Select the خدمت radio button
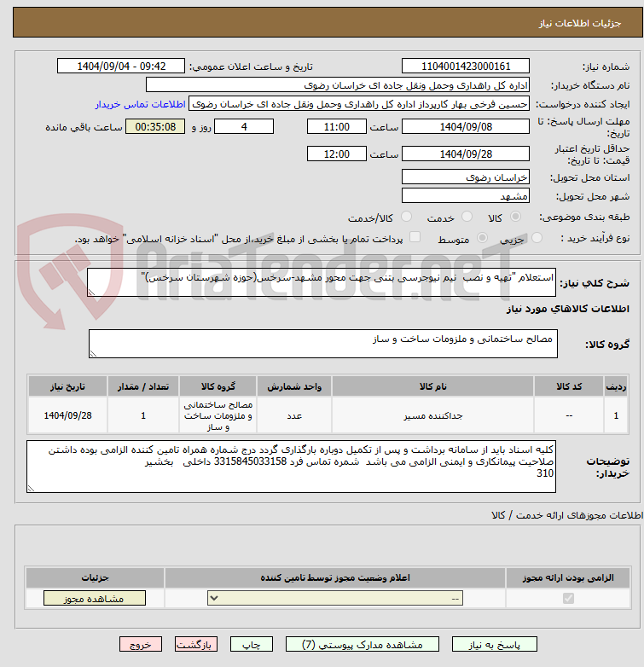The height and width of the screenshot is (667, 644). click(467, 217)
